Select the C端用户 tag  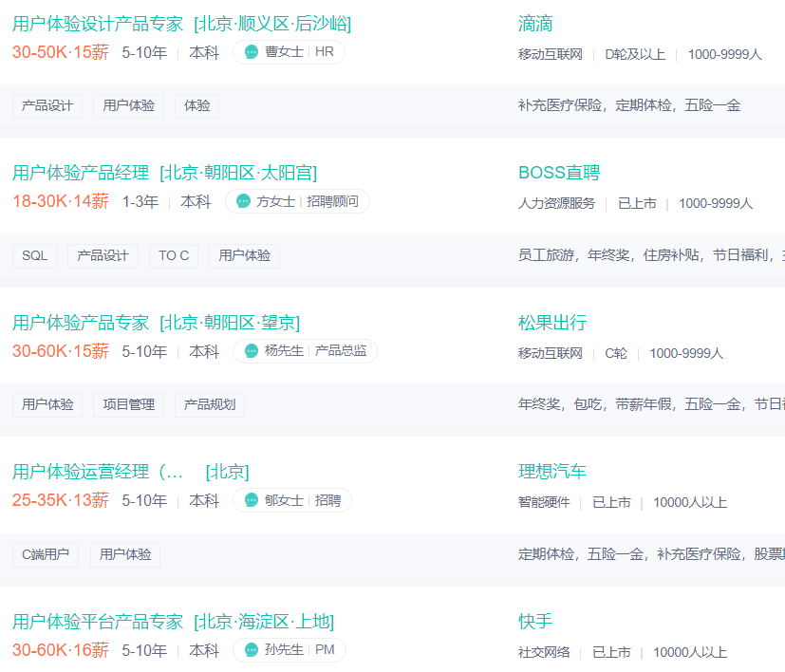click(46, 555)
